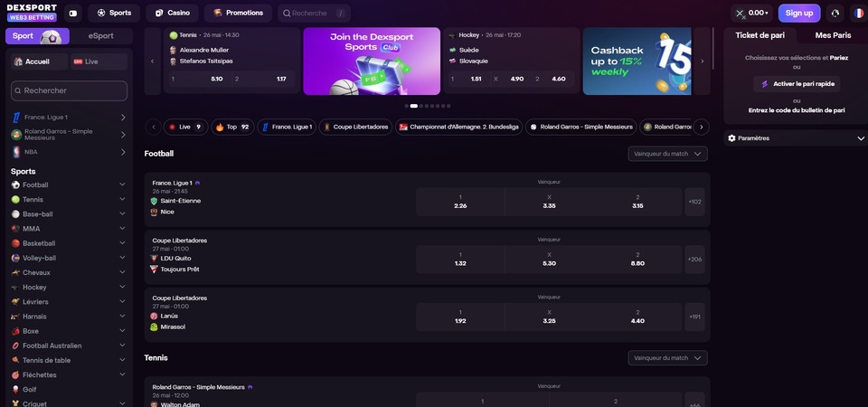
Task: Click the Volley-ball icon in sidebar
Action: [15, 258]
